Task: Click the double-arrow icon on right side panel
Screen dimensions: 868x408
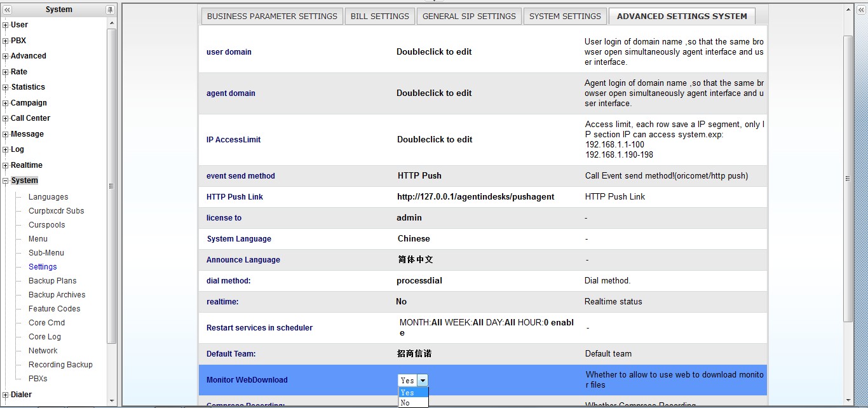Action: pos(860,10)
